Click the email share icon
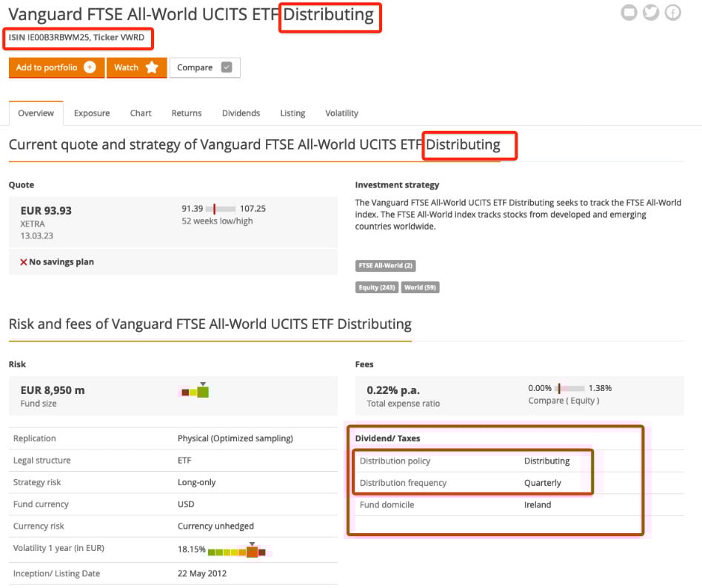This screenshot has width=702, height=588. (x=629, y=13)
